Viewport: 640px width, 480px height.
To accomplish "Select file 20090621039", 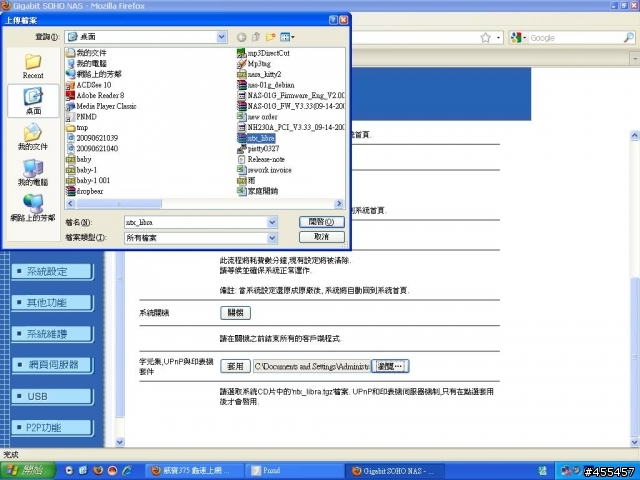I will coord(92,138).
